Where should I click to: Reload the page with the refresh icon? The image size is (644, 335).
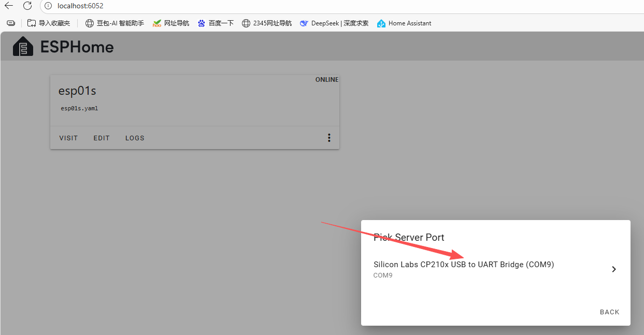tap(27, 6)
